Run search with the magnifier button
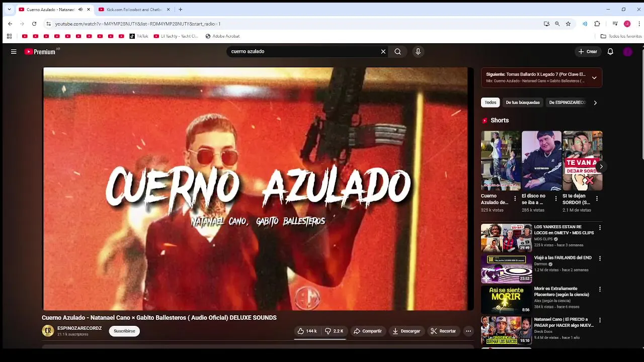This screenshot has width=644, height=362. click(397, 51)
